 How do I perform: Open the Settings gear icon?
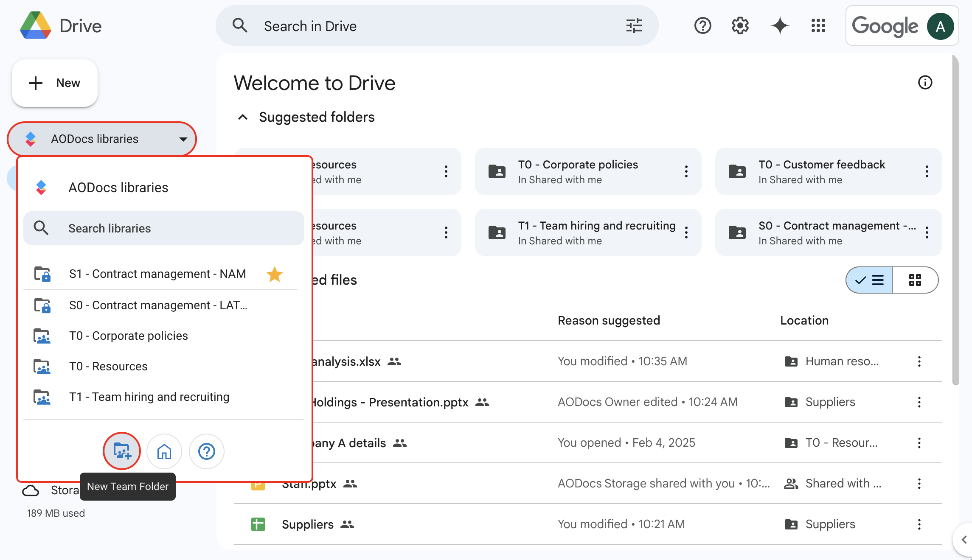pyautogui.click(x=740, y=25)
